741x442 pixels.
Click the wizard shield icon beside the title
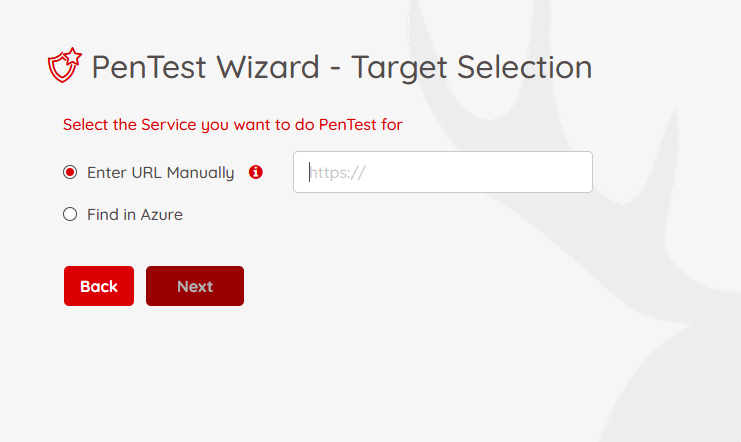coord(64,65)
